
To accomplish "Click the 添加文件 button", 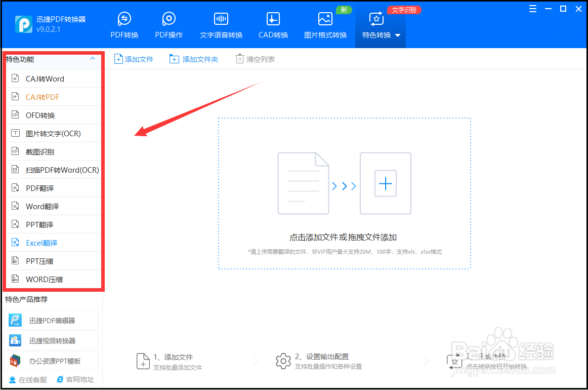I will (134, 59).
